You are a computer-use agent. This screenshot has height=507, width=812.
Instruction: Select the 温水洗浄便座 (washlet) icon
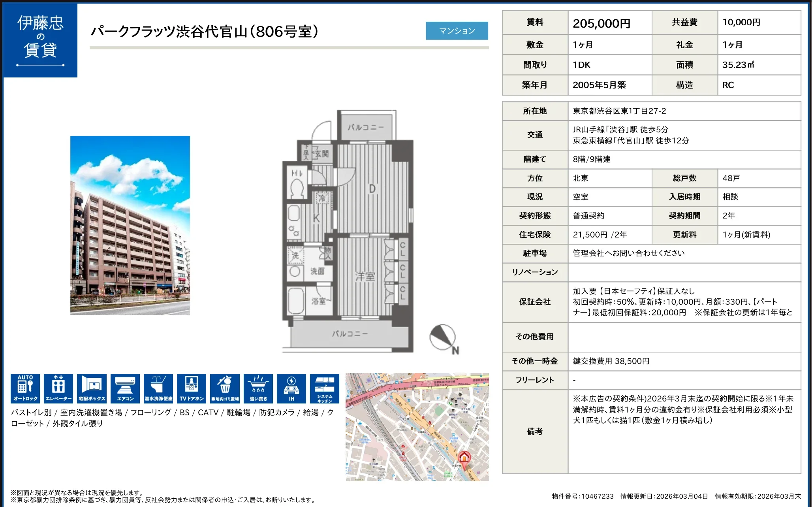(x=158, y=388)
